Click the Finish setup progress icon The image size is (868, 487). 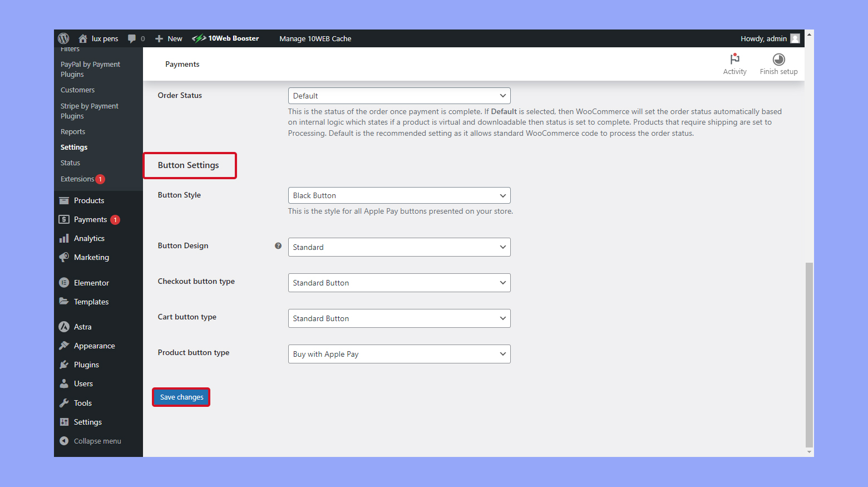pyautogui.click(x=778, y=59)
